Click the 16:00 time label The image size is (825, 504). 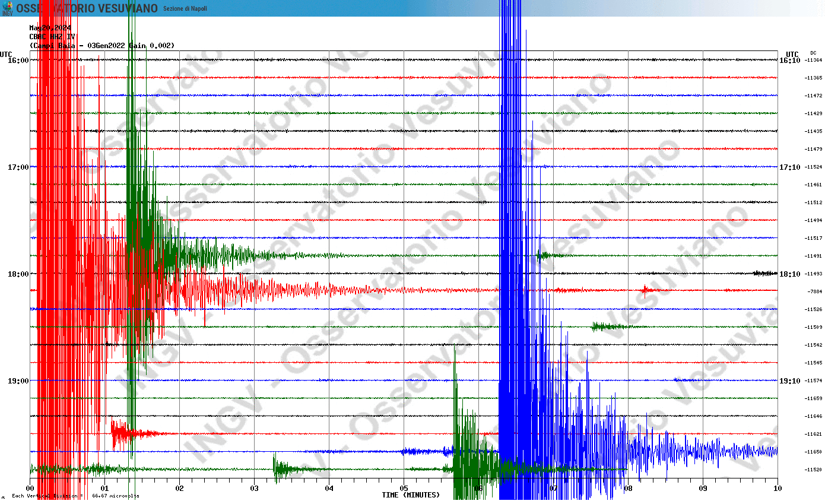pos(19,60)
